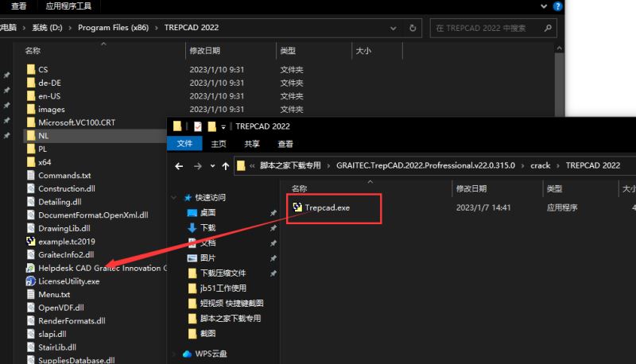The width and height of the screenshot is (636, 364).
Task: Open the 文件 tab in front window
Action: 184,144
